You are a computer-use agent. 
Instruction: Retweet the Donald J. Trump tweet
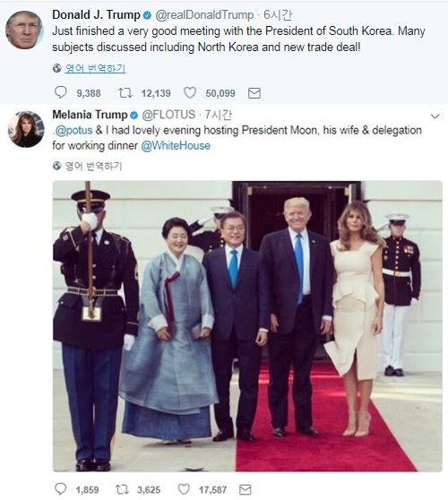pos(125,93)
